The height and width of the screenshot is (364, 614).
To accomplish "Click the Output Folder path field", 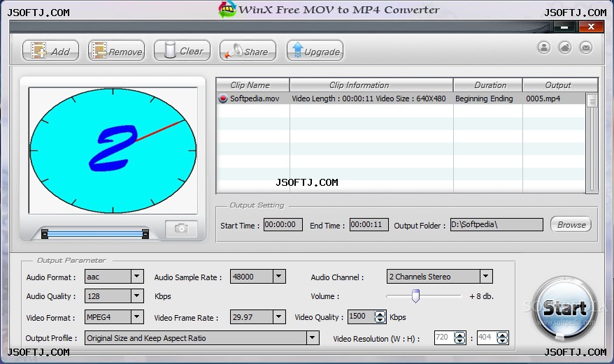I will click(x=497, y=225).
